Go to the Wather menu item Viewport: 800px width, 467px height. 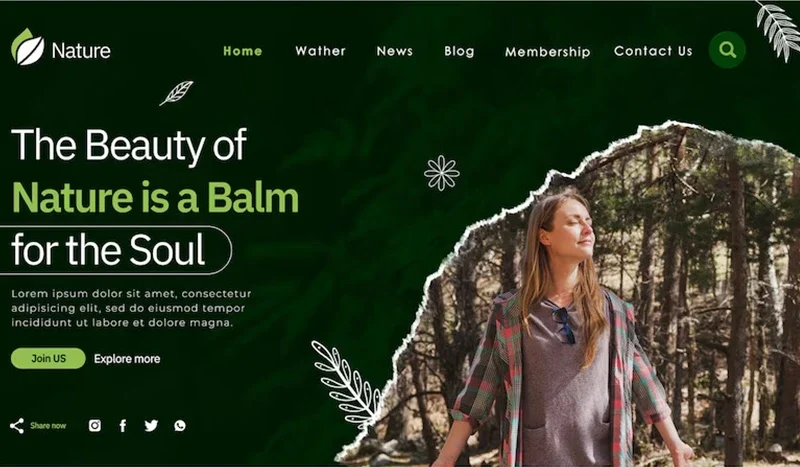pyautogui.click(x=320, y=51)
